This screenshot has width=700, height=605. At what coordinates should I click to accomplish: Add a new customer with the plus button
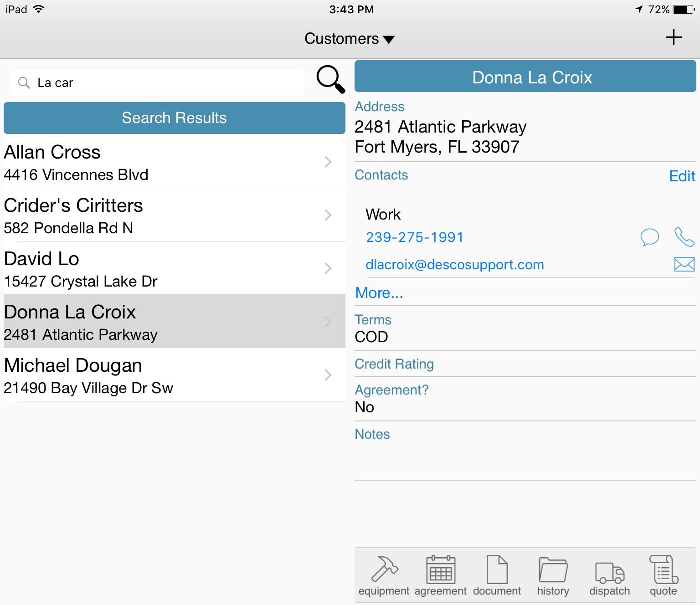(673, 38)
